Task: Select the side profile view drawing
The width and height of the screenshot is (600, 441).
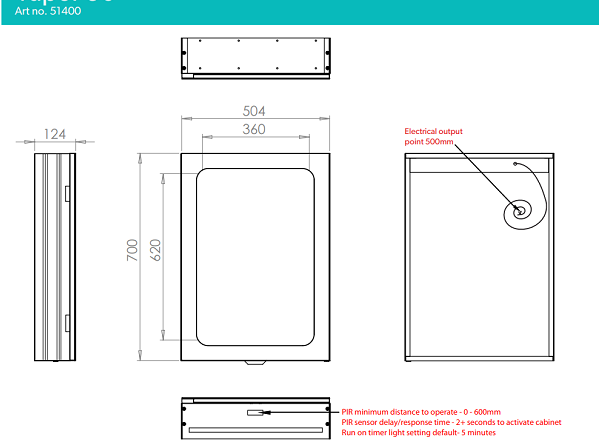Action: (54, 256)
